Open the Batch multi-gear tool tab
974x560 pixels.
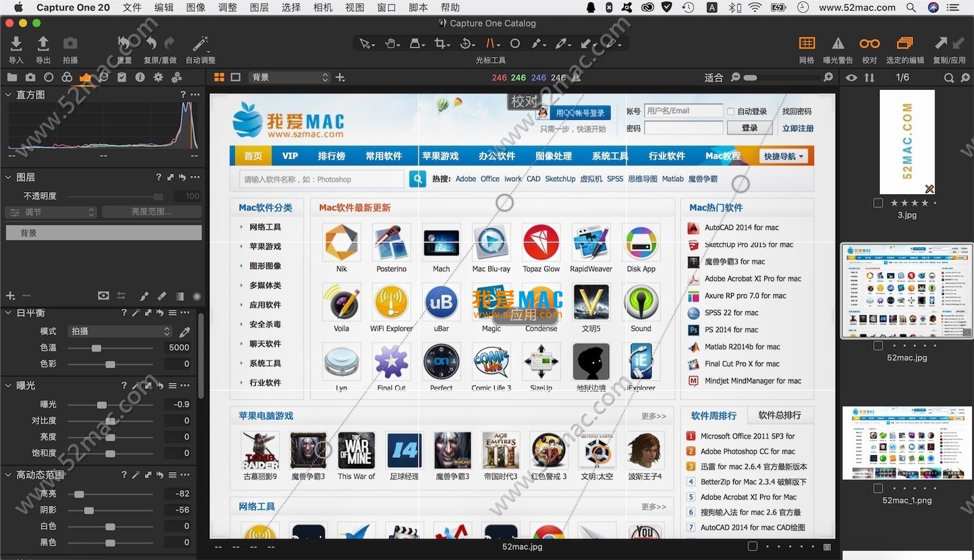tap(177, 77)
